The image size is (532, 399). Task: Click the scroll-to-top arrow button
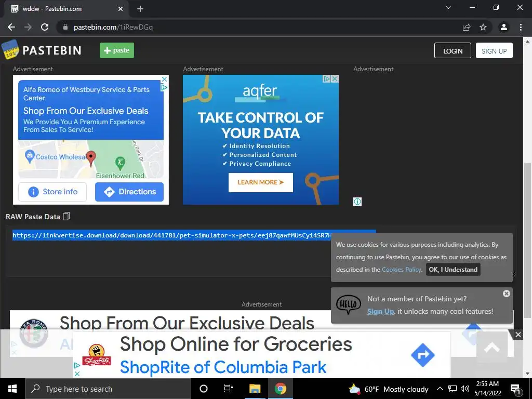coord(492,347)
